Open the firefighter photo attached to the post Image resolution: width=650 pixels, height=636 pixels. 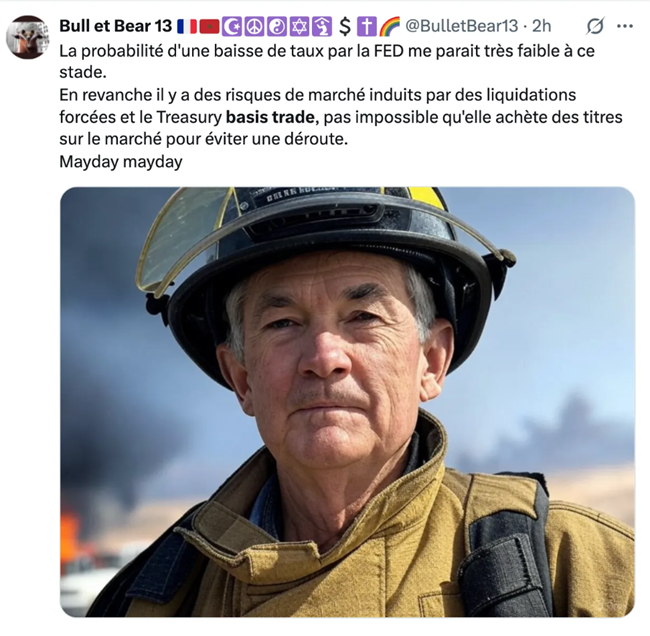tap(347, 402)
